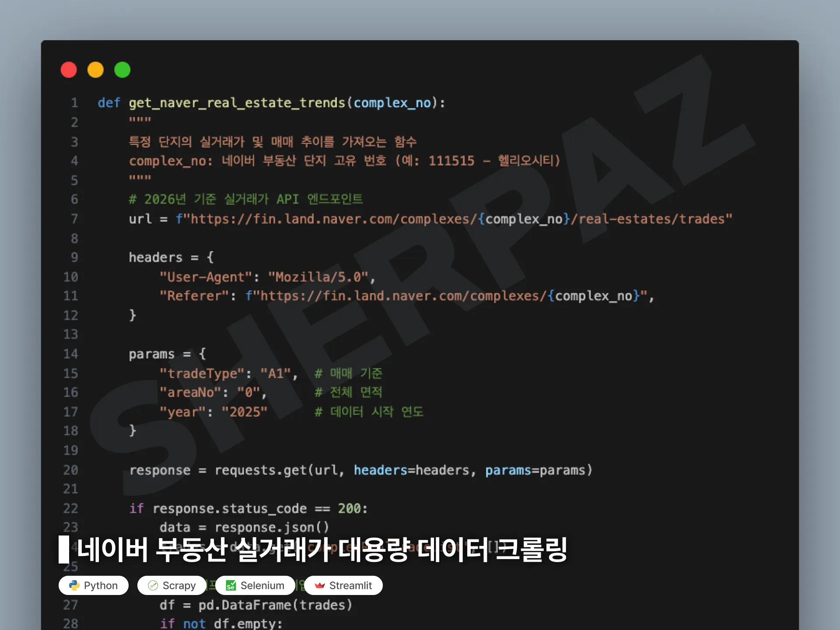Click the docstring '특정 단지의 실거래가 및 매매 추이를 가져오는 함수'
This screenshot has width=840, height=630.
click(273, 142)
